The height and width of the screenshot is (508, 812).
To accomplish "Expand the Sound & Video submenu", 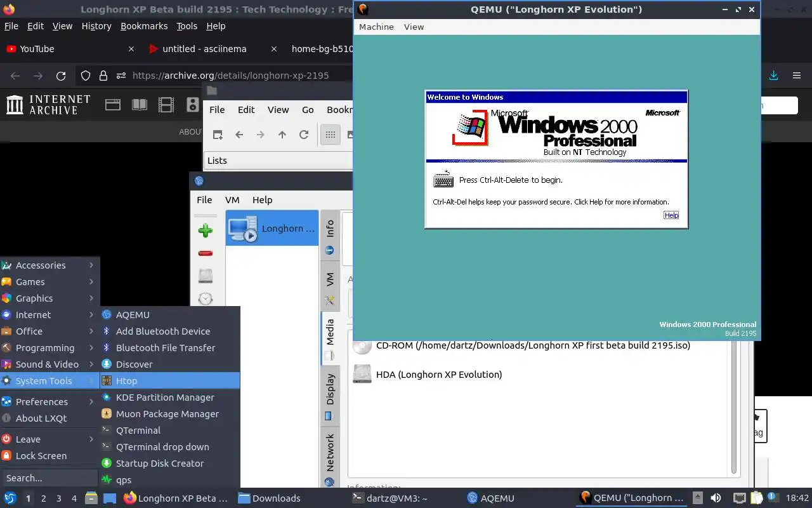I will [x=49, y=364].
